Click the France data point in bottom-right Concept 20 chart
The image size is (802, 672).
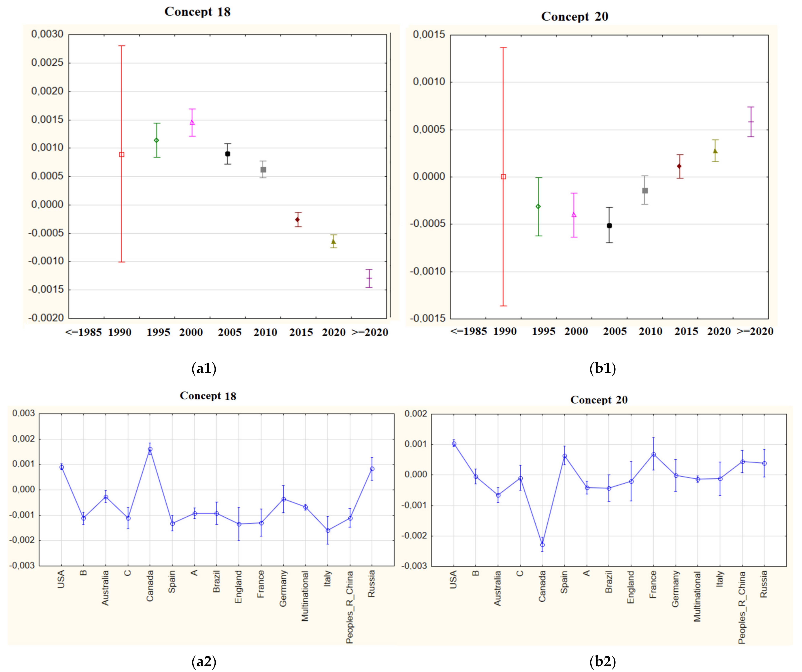click(x=653, y=455)
